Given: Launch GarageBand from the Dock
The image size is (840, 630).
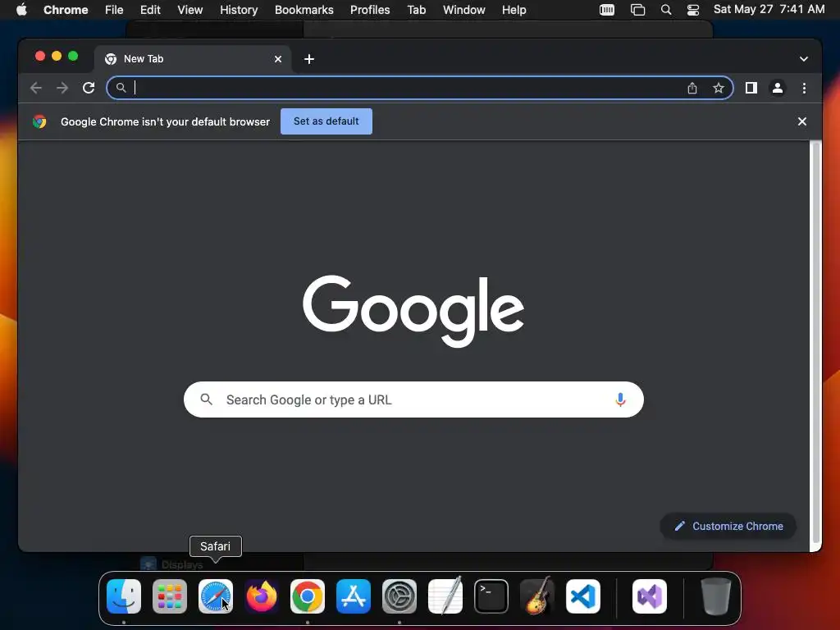Looking at the screenshot, I should tap(537, 596).
